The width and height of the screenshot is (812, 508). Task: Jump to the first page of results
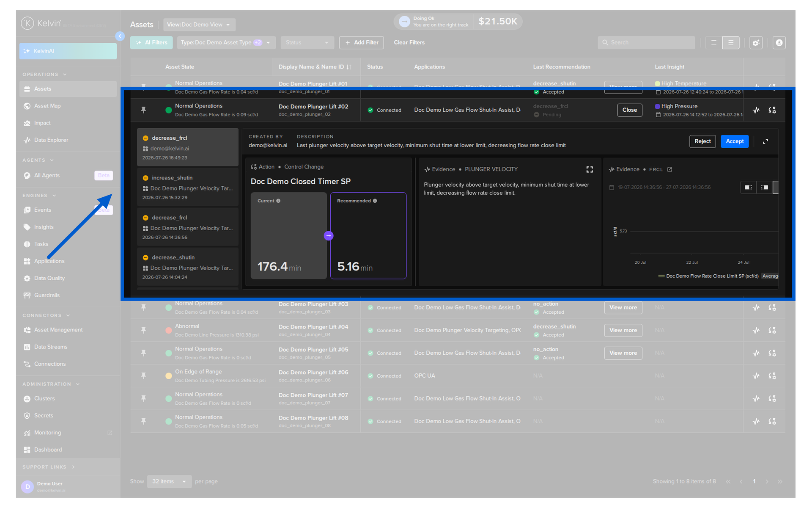pos(728,481)
